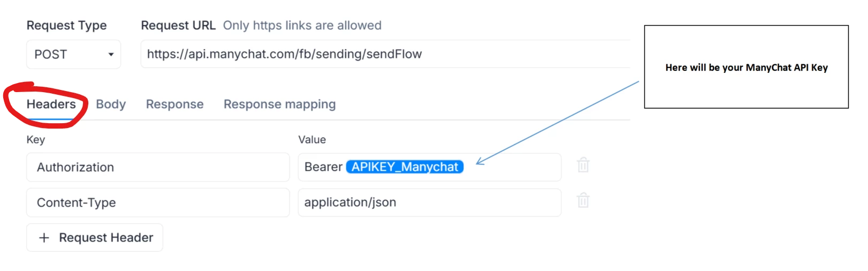Select the Response tab

click(175, 104)
